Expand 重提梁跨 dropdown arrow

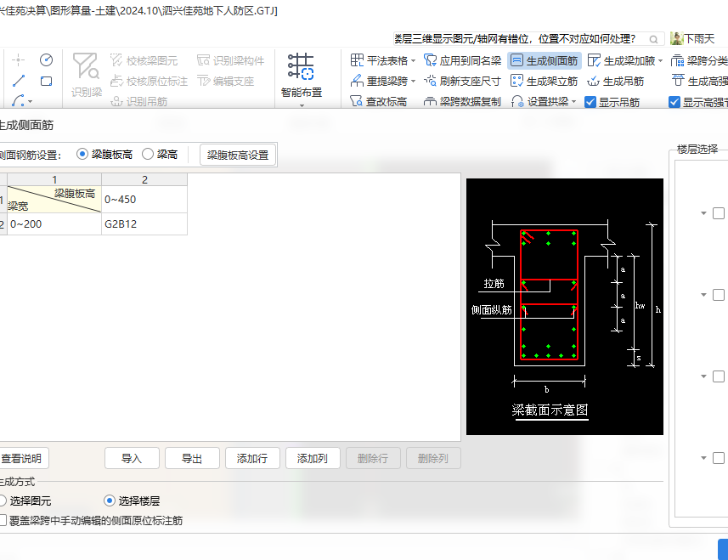[x=413, y=82]
